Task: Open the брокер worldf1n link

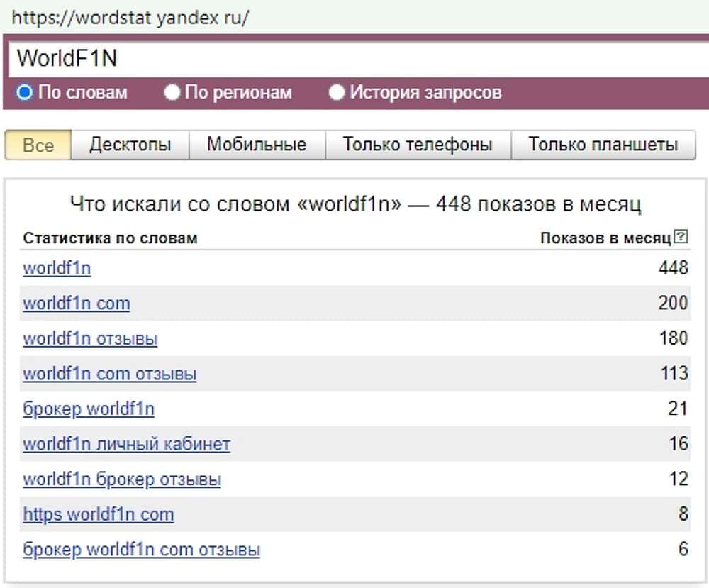Action: (89, 409)
